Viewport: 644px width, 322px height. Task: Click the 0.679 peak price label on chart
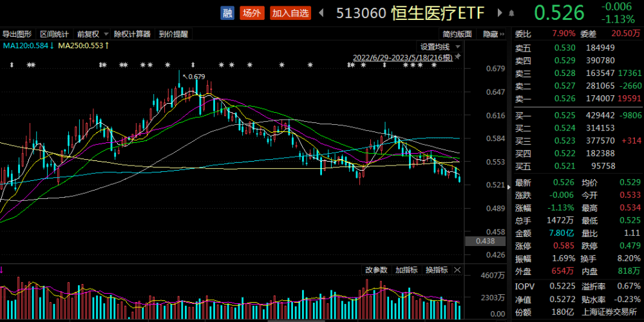click(x=196, y=77)
